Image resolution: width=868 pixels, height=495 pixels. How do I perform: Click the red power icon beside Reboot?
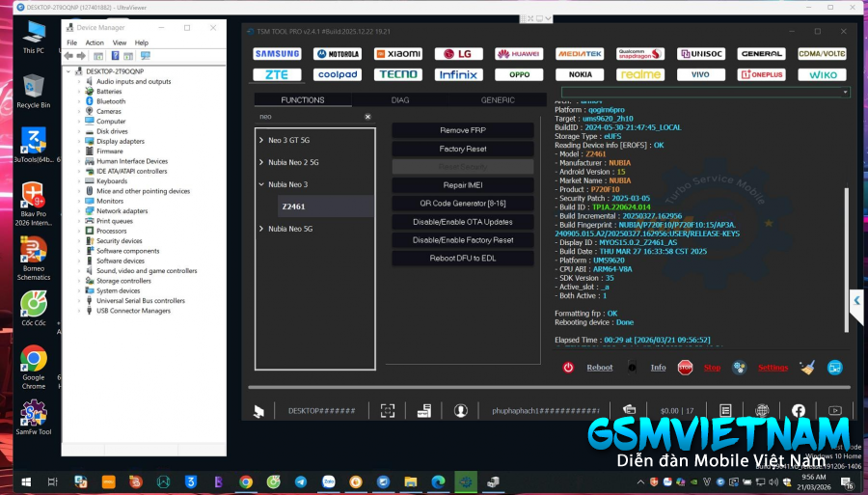tap(568, 368)
